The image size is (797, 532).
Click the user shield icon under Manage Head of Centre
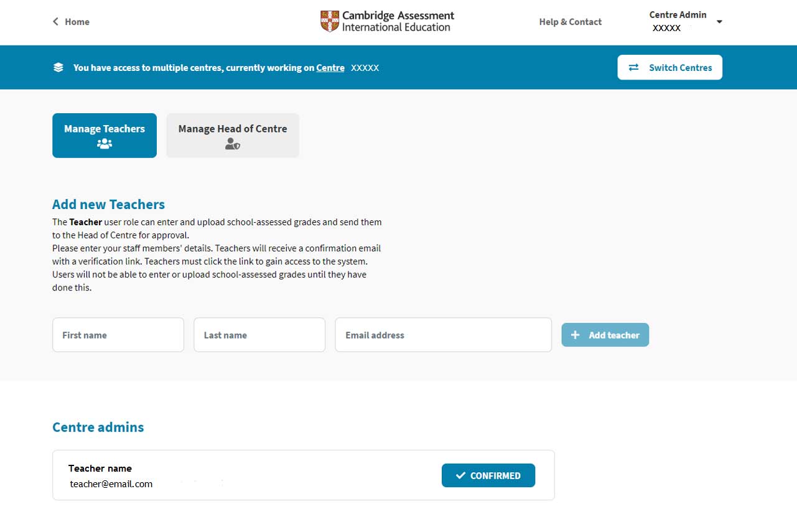click(232, 144)
